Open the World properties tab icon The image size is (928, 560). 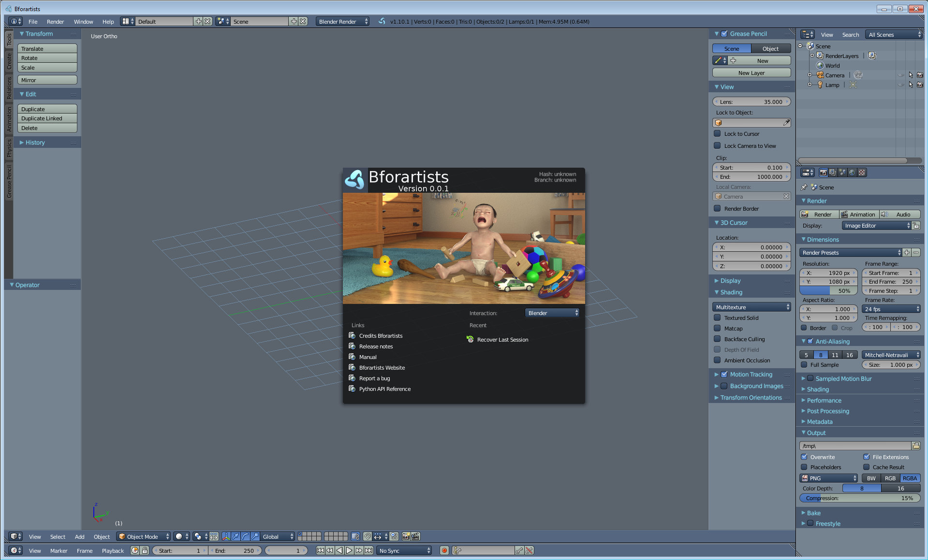tap(852, 172)
